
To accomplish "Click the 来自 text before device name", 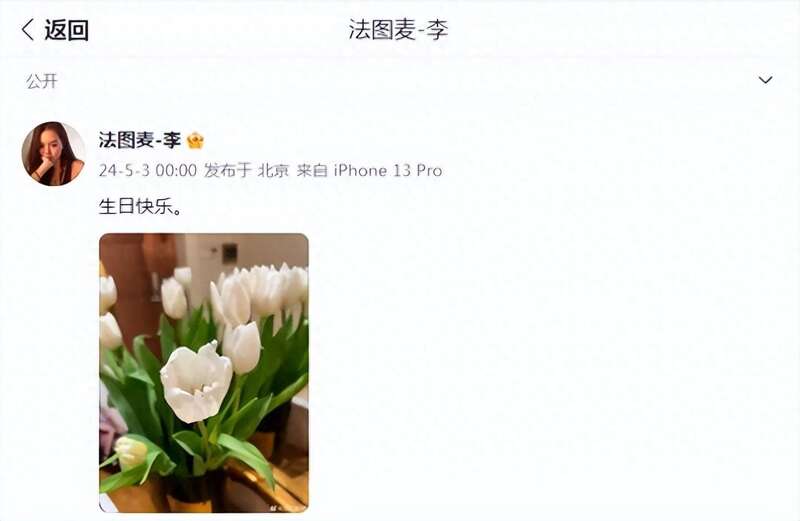I will click(312, 170).
